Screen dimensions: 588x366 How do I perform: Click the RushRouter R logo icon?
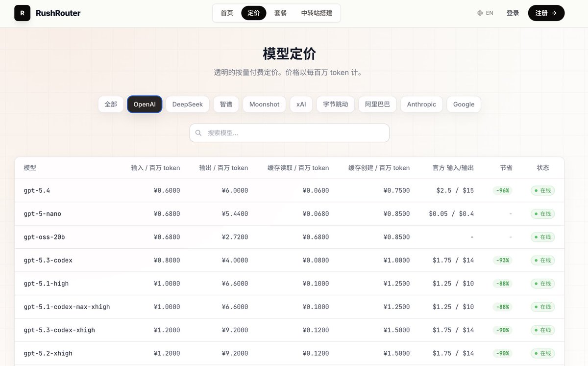click(22, 13)
